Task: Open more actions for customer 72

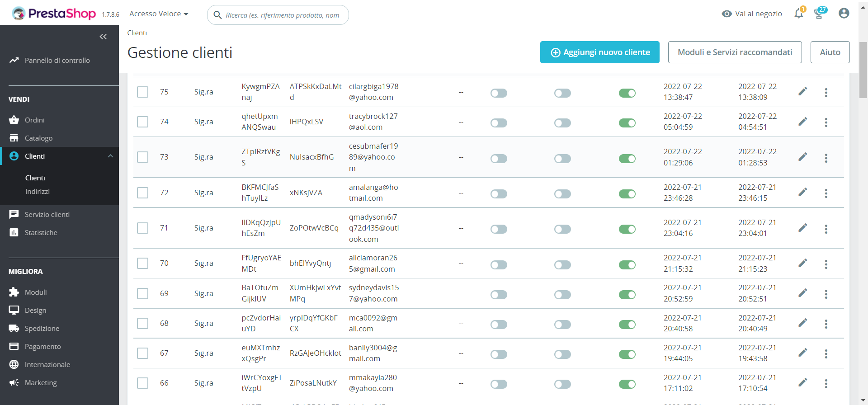Action: (x=826, y=193)
